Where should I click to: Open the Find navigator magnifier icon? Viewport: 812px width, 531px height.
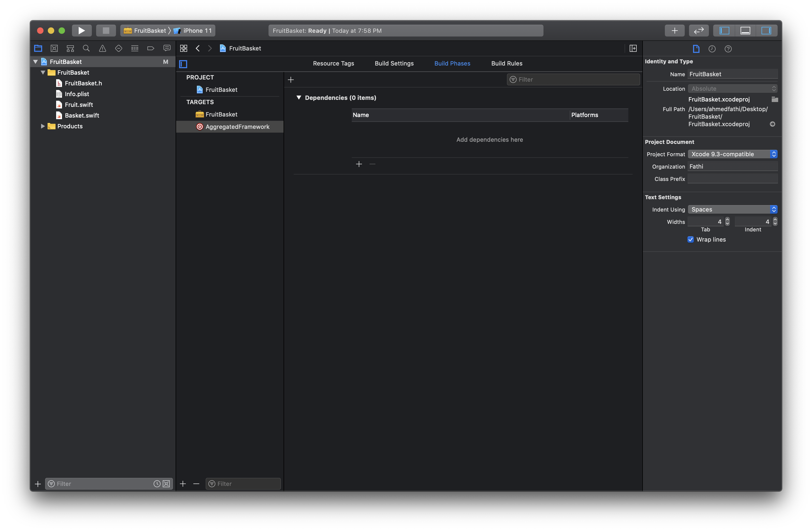[x=86, y=48]
